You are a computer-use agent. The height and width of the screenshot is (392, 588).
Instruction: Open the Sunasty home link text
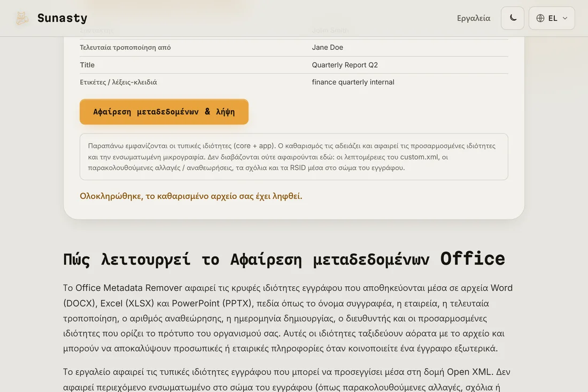pyautogui.click(x=62, y=18)
